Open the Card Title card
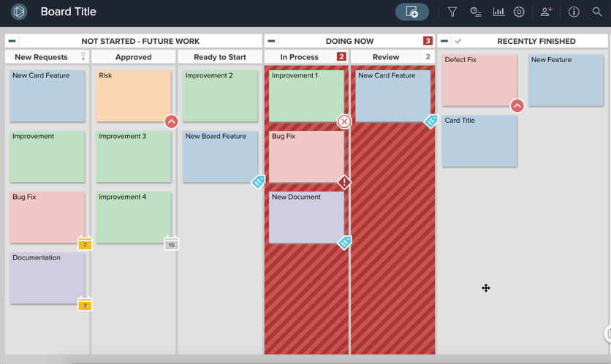Image resolution: width=611 pixels, height=364 pixels. click(x=479, y=140)
